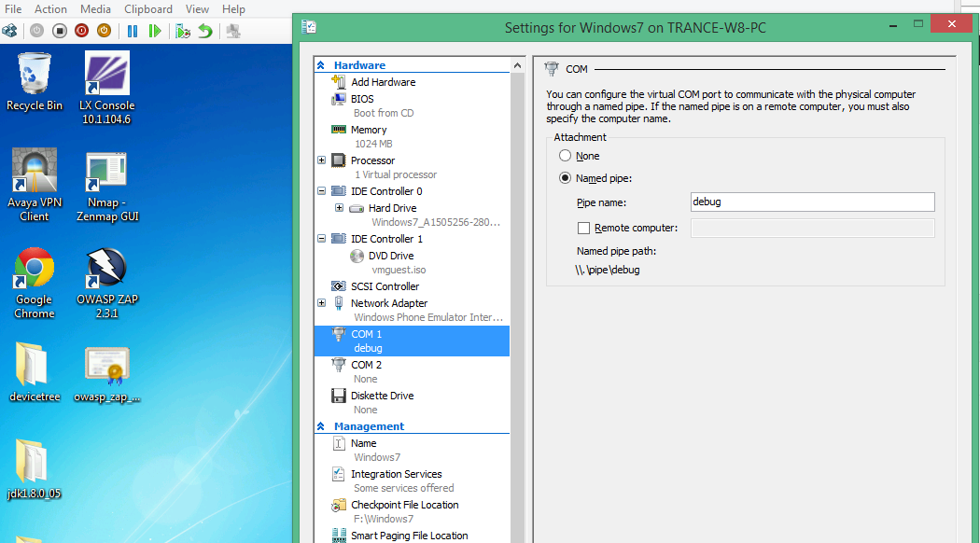Image resolution: width=980 pixels, height=543 pixels.
Task: Select IDE Controller 1 in the tree
Action: pos(386,239)
